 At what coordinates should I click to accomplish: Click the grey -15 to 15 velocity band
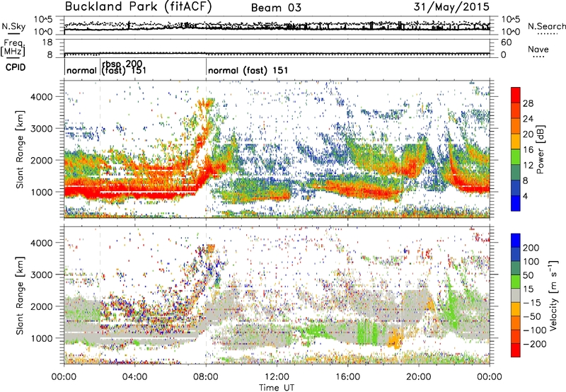point(516,296)
